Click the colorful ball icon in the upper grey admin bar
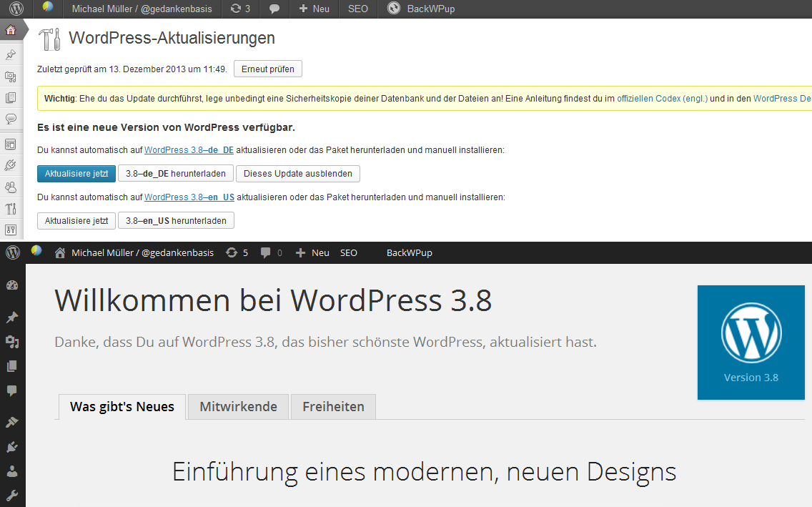Image resolution: width=812 pixels, height=507 pixels. 48,7
